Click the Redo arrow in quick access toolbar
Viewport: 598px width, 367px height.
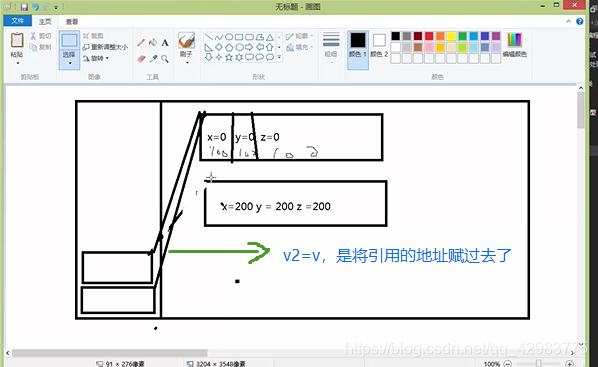[46, 7]
